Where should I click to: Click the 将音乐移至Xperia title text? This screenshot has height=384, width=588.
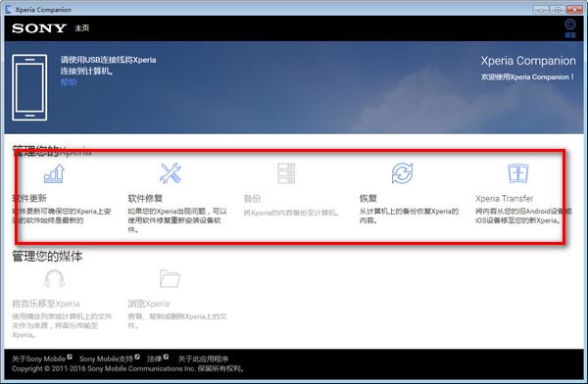click(46, 304)
